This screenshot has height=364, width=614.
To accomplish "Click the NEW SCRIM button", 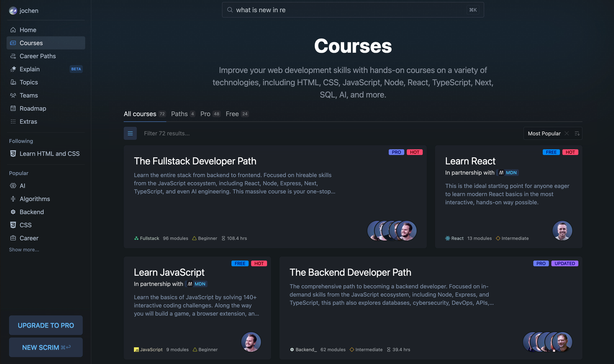I will click(x=46, y=347).
